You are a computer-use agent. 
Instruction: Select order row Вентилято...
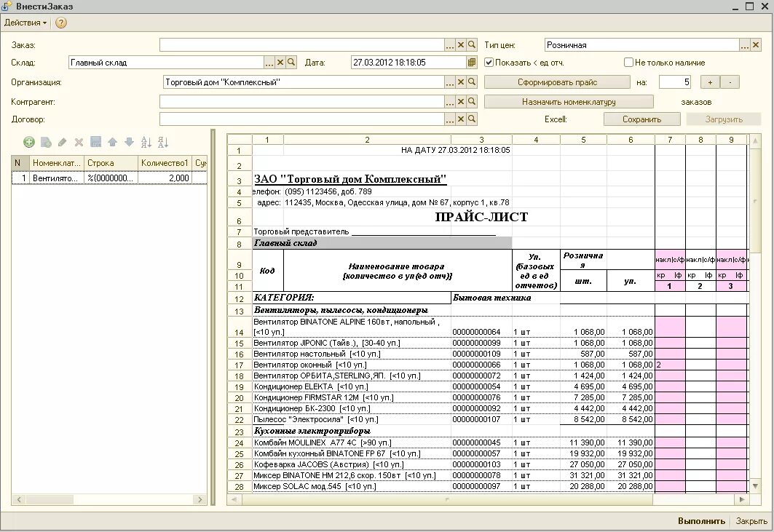[x=109, y=178]
